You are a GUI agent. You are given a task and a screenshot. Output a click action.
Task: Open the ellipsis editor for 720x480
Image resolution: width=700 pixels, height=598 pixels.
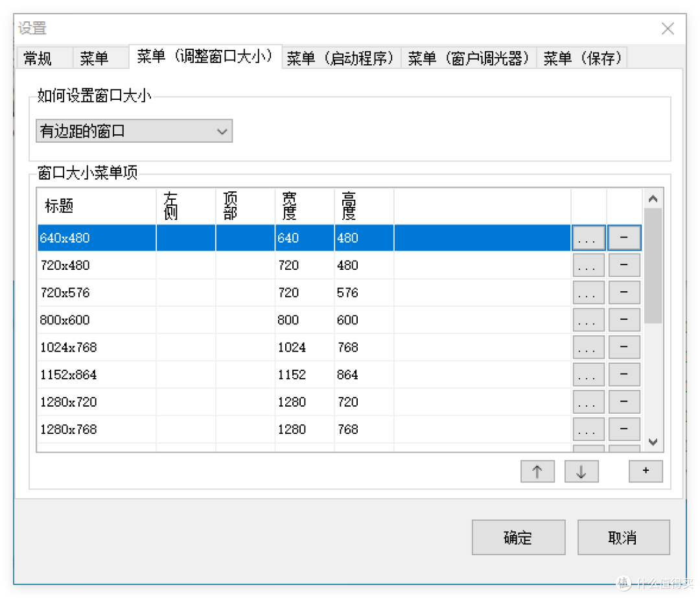[x=589, y=265]
